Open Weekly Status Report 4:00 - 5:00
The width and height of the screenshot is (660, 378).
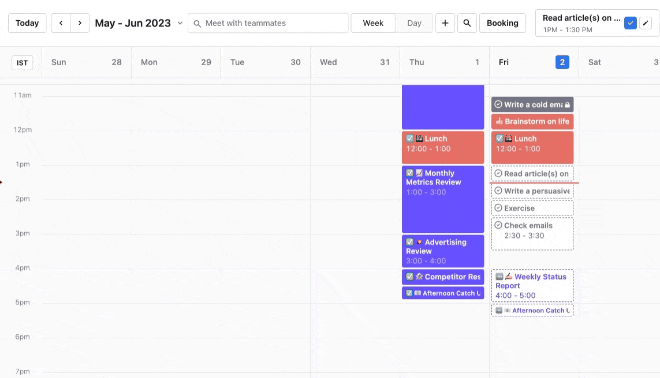(532, 285)
